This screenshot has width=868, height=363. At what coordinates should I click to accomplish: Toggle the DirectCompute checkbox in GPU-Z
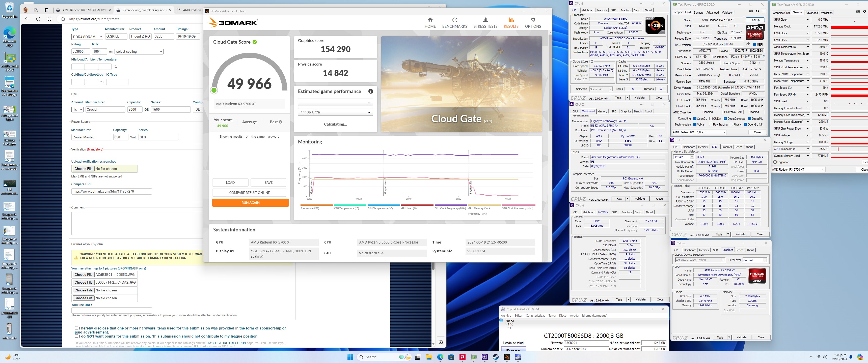(725, 118)
